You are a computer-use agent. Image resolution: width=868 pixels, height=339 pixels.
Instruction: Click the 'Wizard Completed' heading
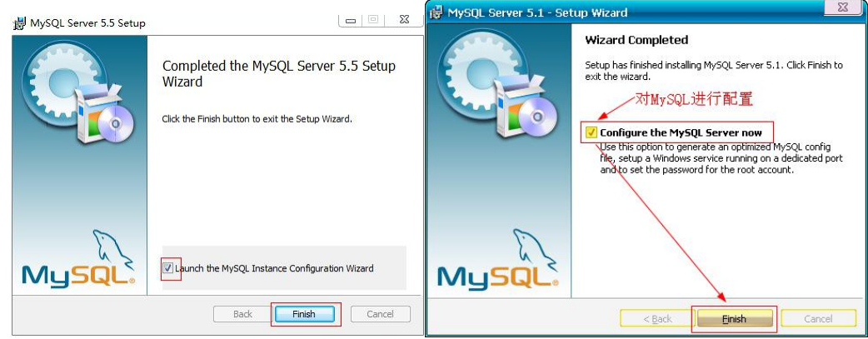[636, 40]
